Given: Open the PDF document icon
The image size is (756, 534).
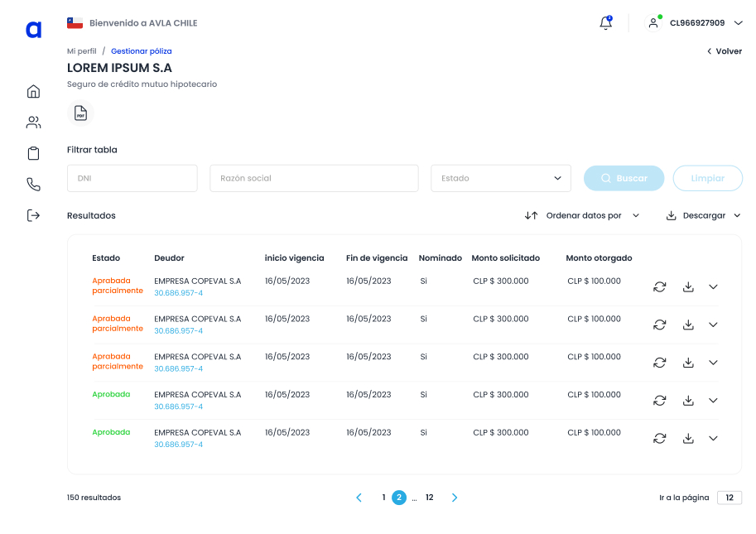Looking at the screenshot, I should [80, 113].
